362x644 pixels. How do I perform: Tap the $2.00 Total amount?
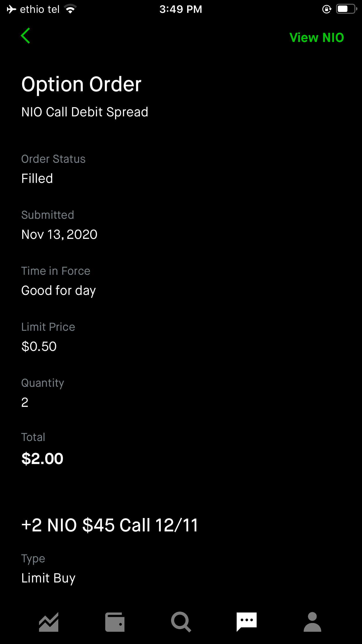[42, 458]
